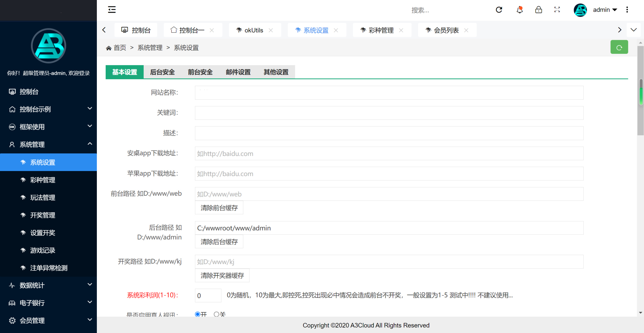Viewport: 644px width, 333px height.
Task: Click the 清除前台缓存 button
Action: click(x=219, y=208)
